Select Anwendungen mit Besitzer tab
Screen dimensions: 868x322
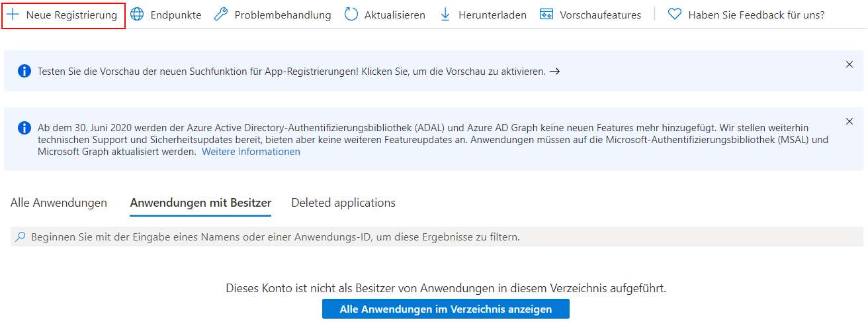(201, 203)
